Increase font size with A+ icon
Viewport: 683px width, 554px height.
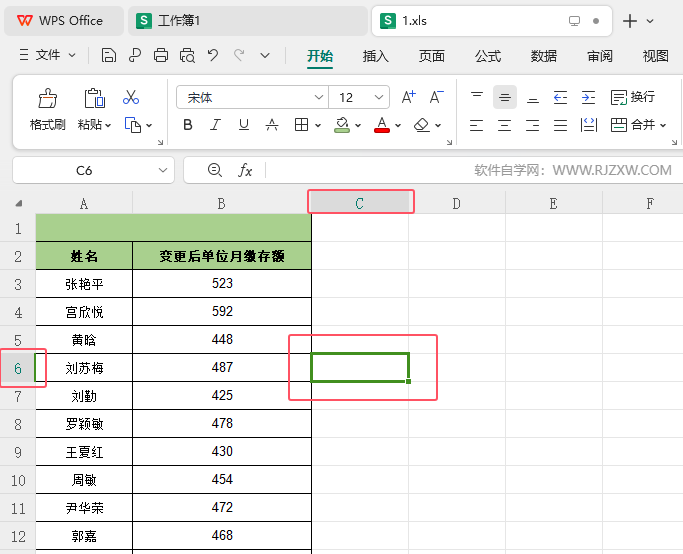tap(409, 97)
